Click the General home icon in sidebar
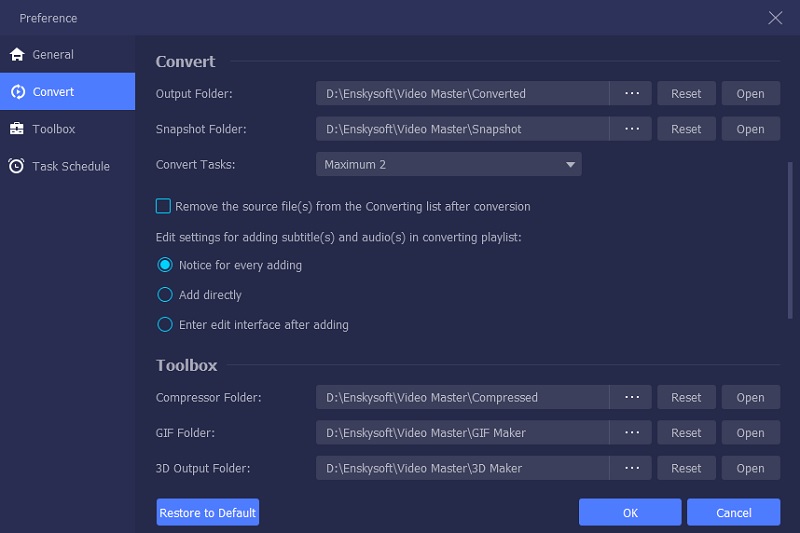The image size is (800, 533). pyautogui.click(x=17, y=55)
